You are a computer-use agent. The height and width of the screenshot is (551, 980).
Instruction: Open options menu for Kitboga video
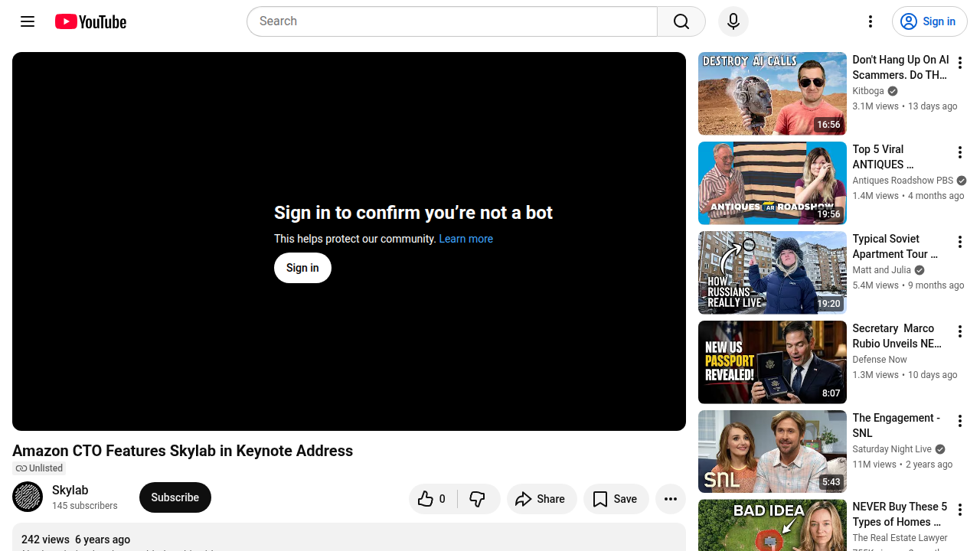pos(959,63)
